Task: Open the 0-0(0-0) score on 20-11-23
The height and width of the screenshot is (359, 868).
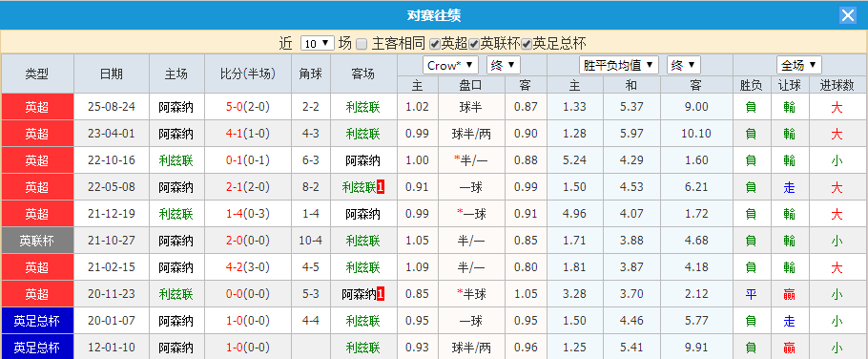Action: click(x=248, y=294)
